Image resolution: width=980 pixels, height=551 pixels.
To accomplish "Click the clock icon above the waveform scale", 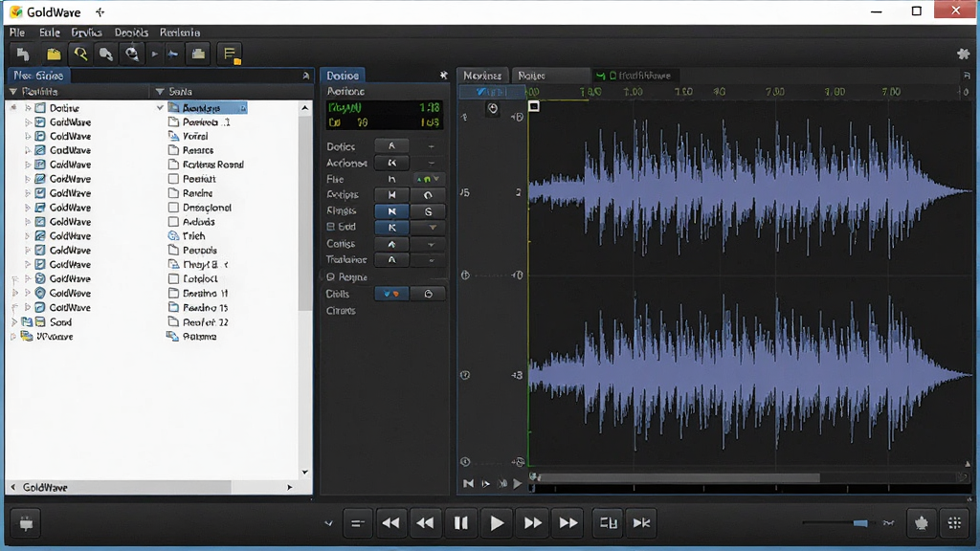I will point(493,109).
